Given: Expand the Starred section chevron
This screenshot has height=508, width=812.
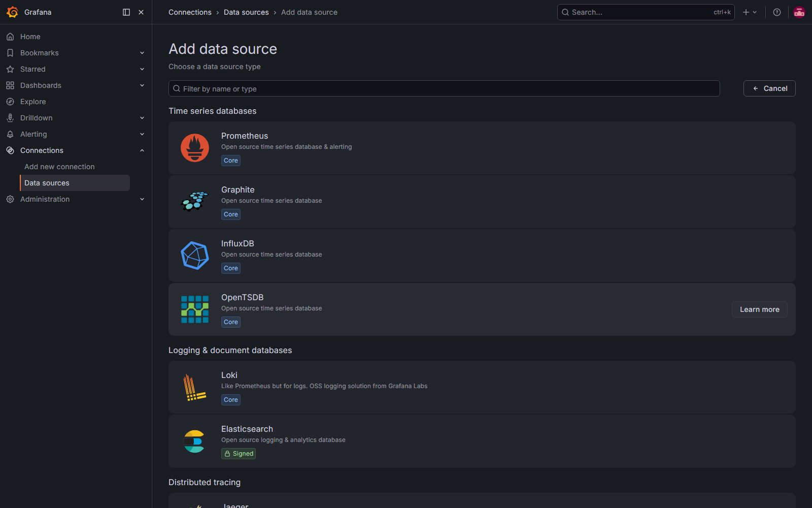Looking at the screenshot, I should [142, 69].
